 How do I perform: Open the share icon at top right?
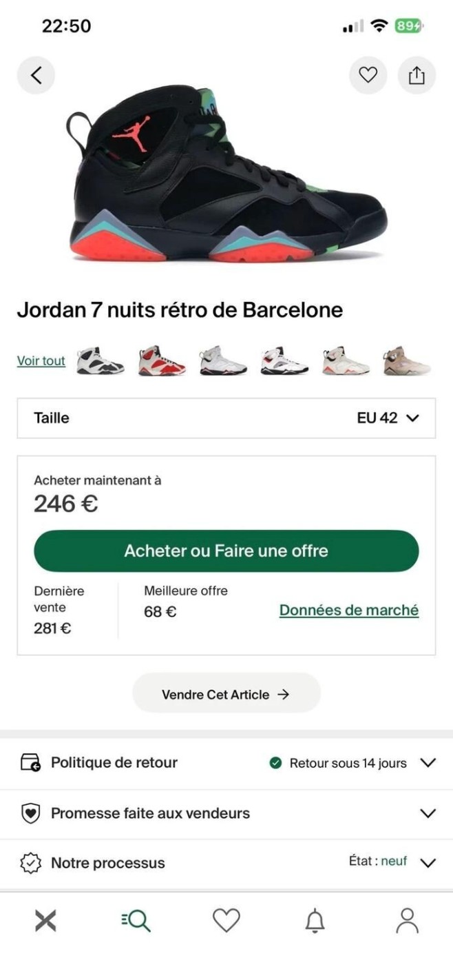417,75
